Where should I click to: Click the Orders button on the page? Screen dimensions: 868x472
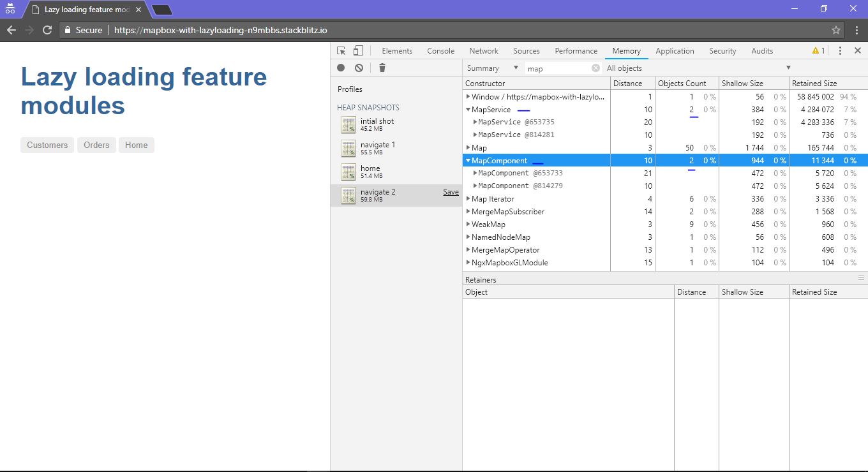click(x=96, y=145)
